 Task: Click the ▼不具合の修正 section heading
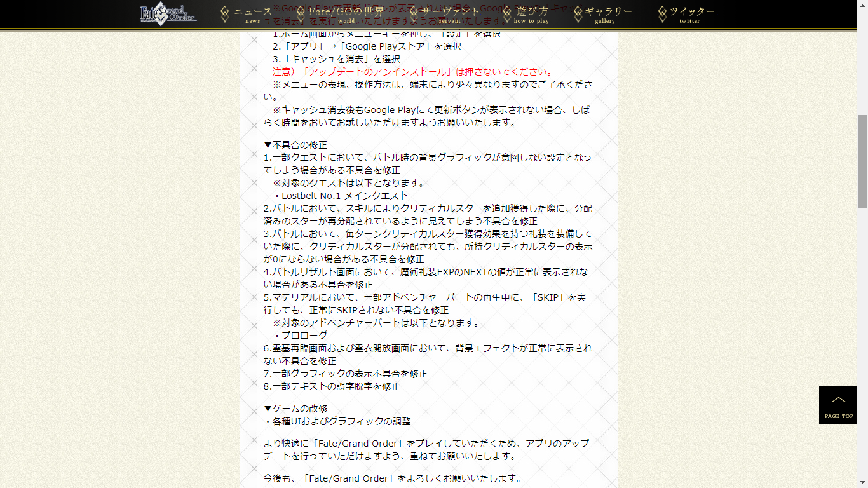click(295, 145)
